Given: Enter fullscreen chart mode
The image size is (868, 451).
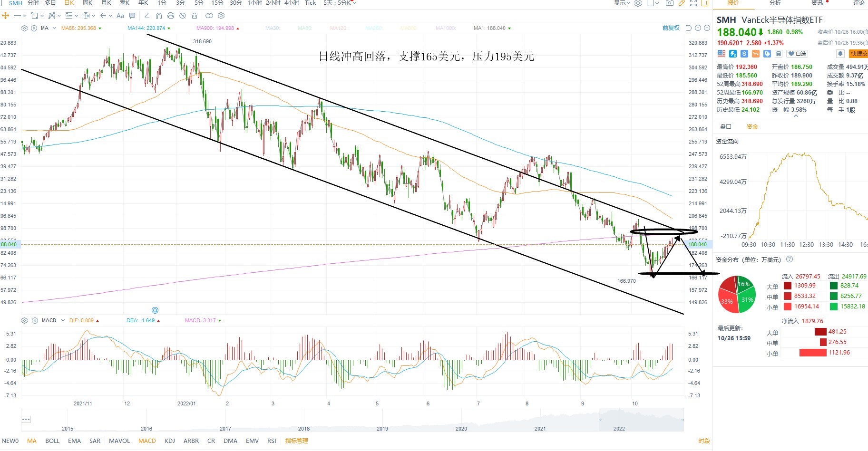Looking at the screenshot, I should [693, 3].
